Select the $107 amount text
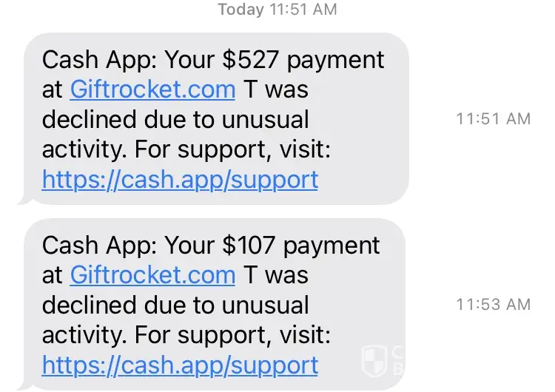Image resolution: width=555 pixels, height=392 pixels. click(x=246, y=245)
